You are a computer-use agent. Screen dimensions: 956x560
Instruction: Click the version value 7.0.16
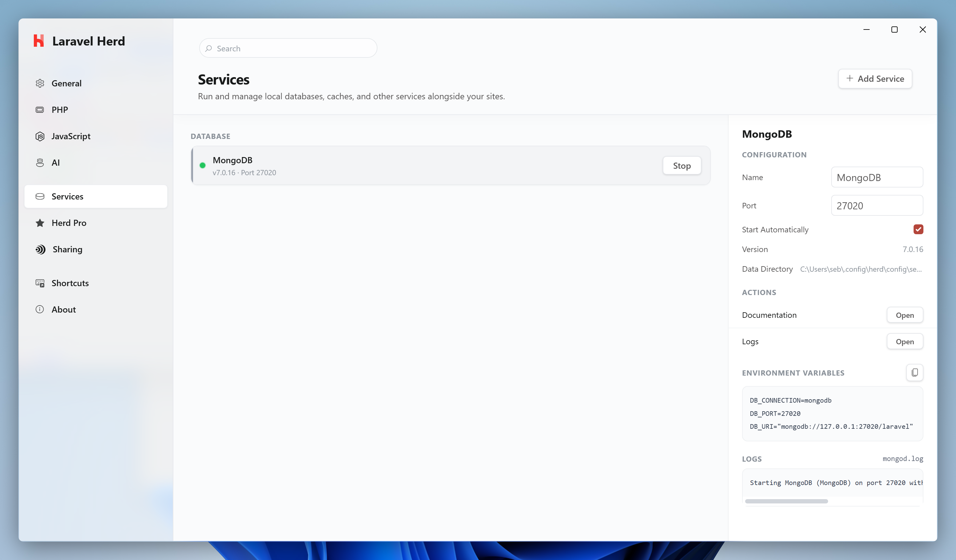[x=913, y=249]
